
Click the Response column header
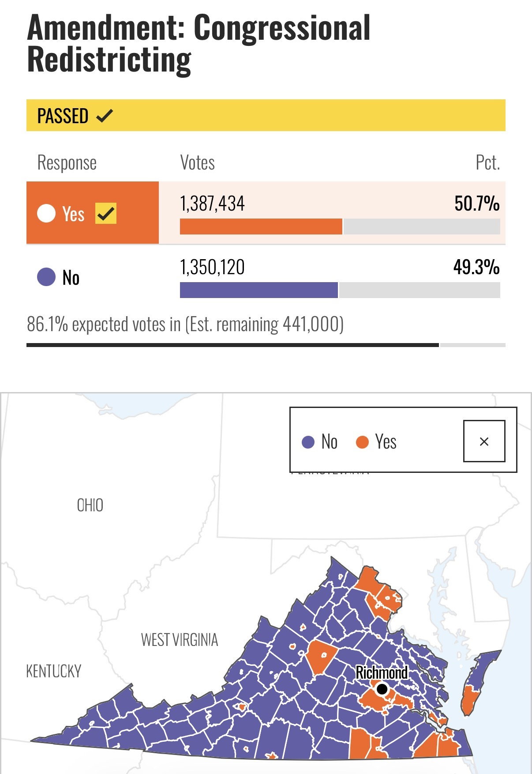pyautogui.click(x=67, y=162)
